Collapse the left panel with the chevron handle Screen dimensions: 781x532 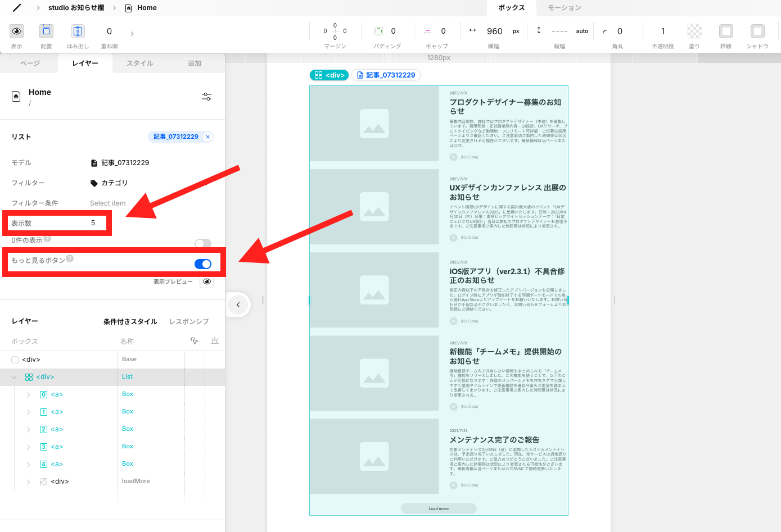238,304
